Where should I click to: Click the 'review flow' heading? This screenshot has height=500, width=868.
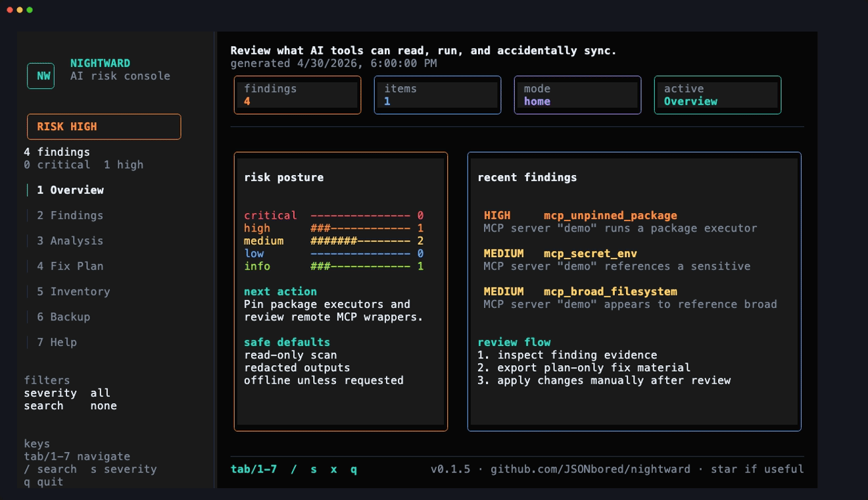(x=514, y=342)
